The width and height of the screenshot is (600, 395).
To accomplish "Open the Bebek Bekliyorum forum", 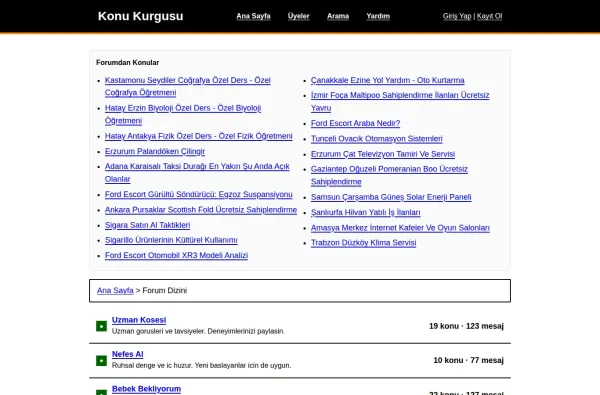I will (x=146, y=389).
